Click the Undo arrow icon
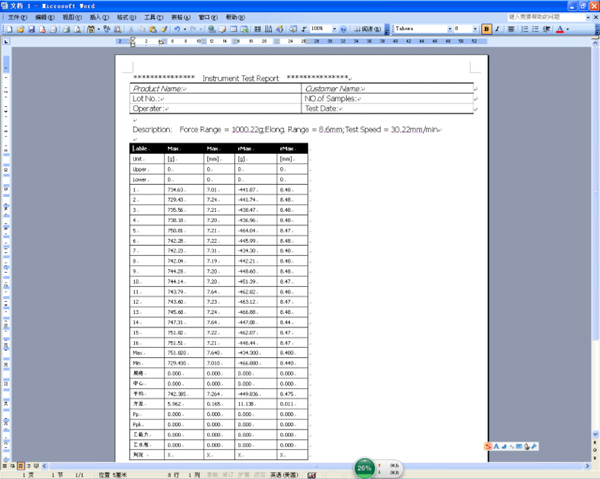 [x=177, y=29]
